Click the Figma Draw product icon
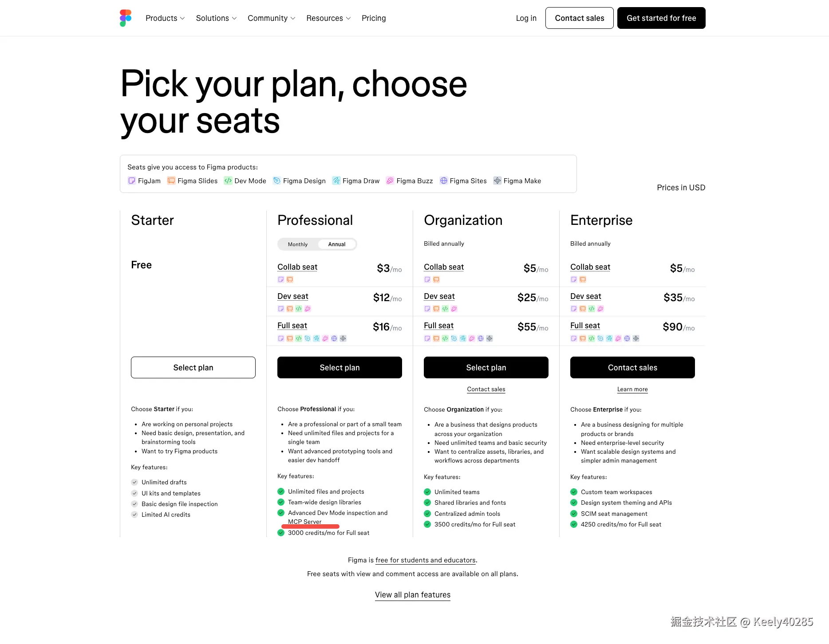829x644 pixels. point(336,181)
